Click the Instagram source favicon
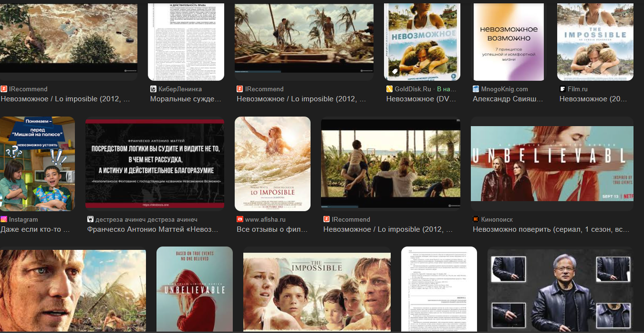The height and width of the screenshot is (333, 644). pos(4,220)
